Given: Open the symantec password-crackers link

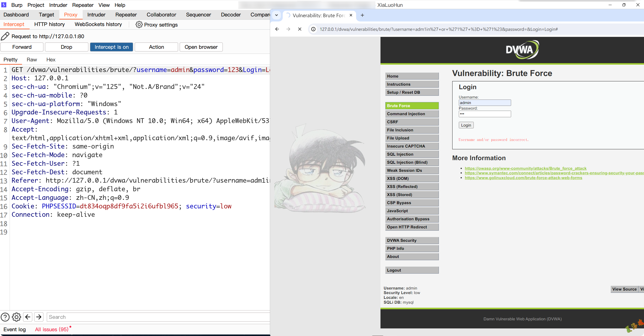Looking at the screenshot, I should tap(554, 173).
